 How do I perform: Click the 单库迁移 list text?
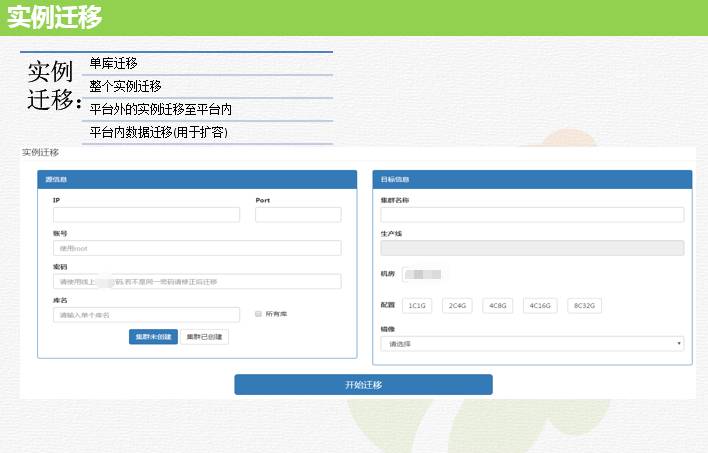coord(113,63)
